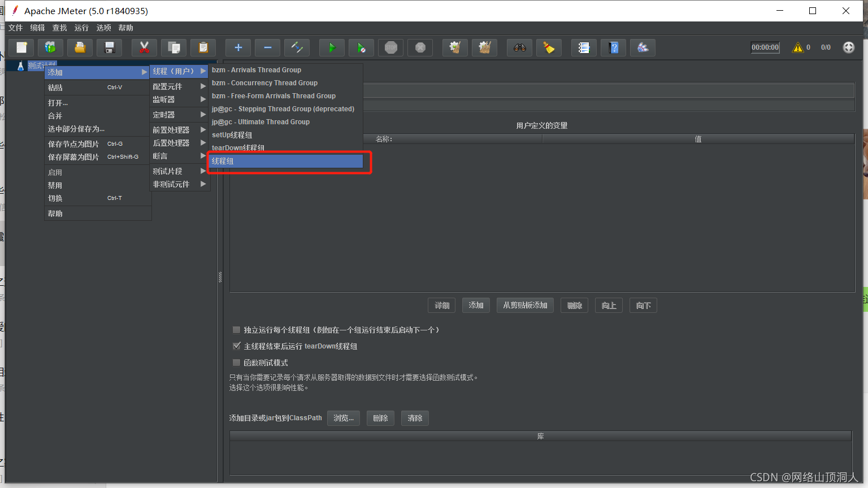Expand the 前置处理器 submenu
868x488 pixels.
point(180,130)
